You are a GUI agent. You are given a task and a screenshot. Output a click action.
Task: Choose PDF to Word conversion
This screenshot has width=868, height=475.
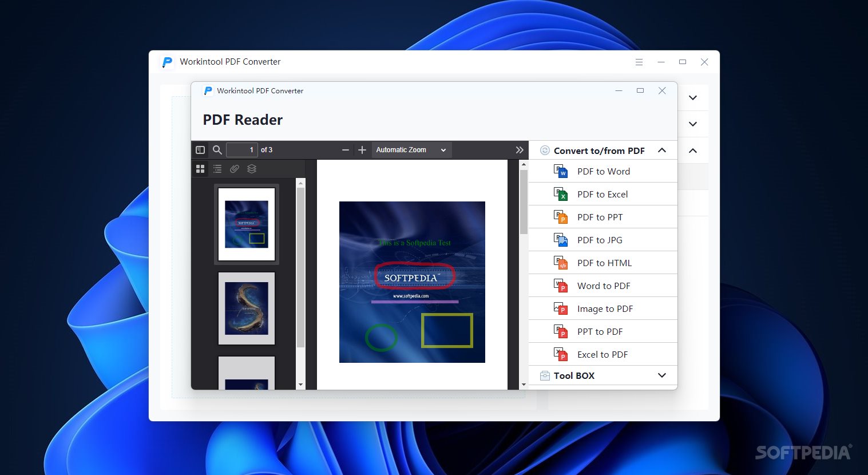603,171
